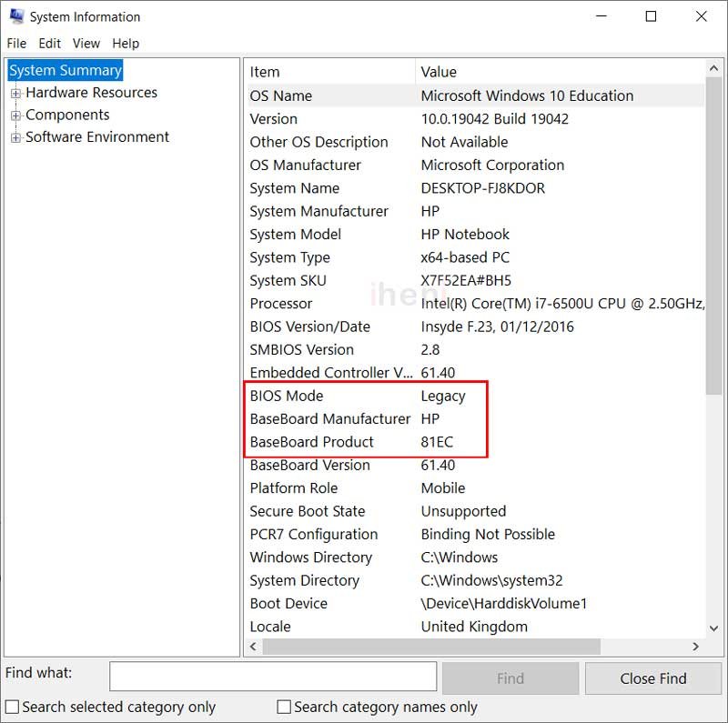This screenshot has width=728, height=723.
Task: Click the Close Find button
Action: [652, 678]
